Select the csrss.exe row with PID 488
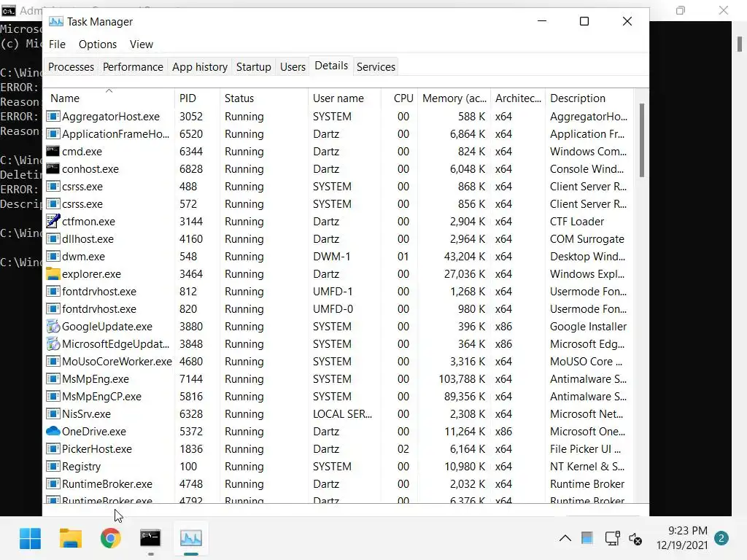 click(338, 187)
